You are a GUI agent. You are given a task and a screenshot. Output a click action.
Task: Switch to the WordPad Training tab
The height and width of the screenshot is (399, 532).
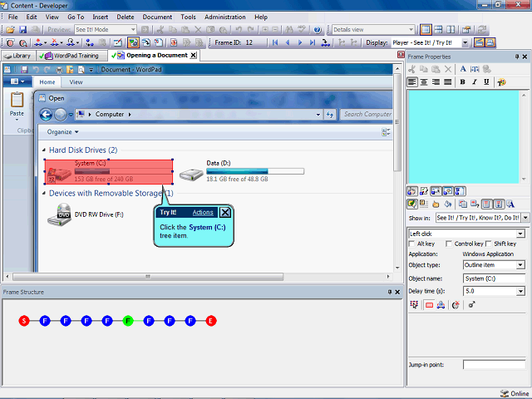click(x=71, y=56)
